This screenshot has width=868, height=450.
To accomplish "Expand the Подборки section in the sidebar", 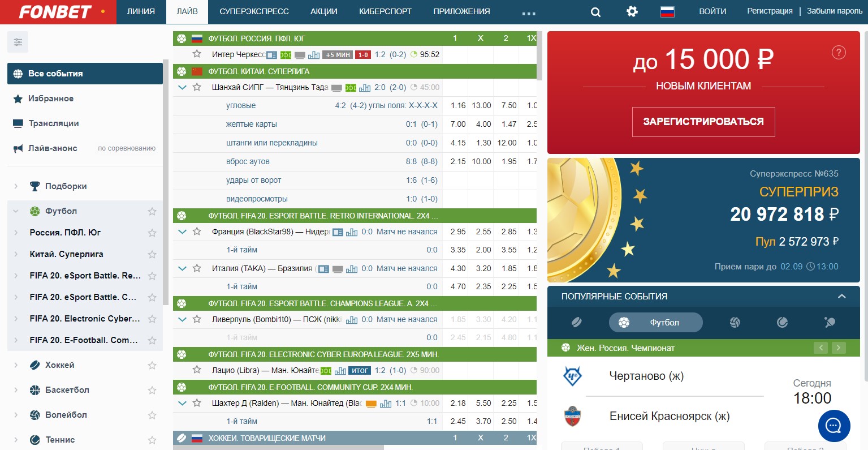I will [16, 186].
